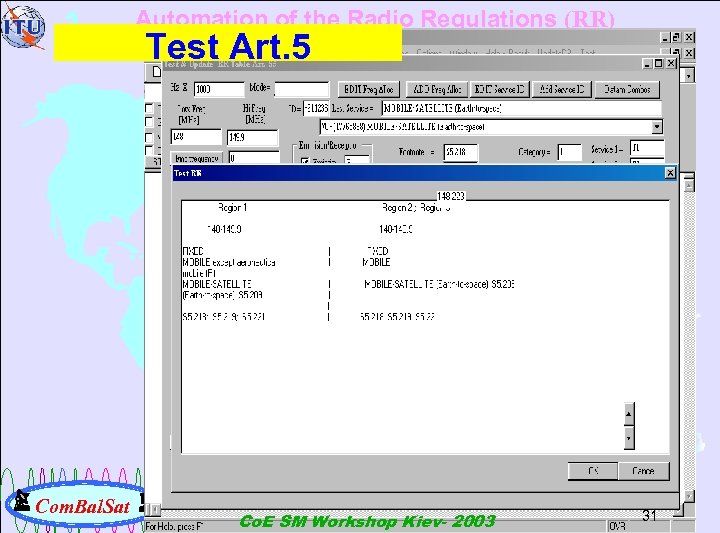Viewport: 720px width, 533px height.
Task: Click the right-column MOBILE-SATELLITE (Earth-to-space) S5.209 line
Action: (439, 284)
